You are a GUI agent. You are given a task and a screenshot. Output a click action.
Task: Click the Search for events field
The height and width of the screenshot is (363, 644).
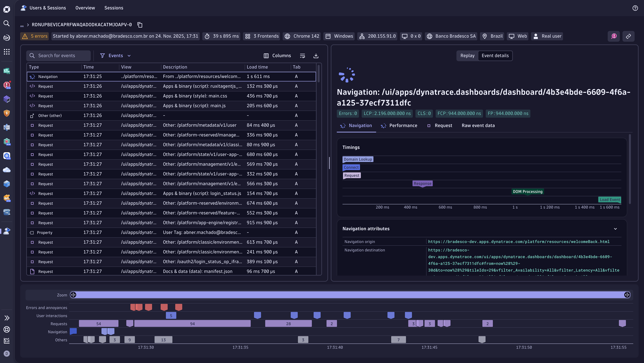(59, 56)
